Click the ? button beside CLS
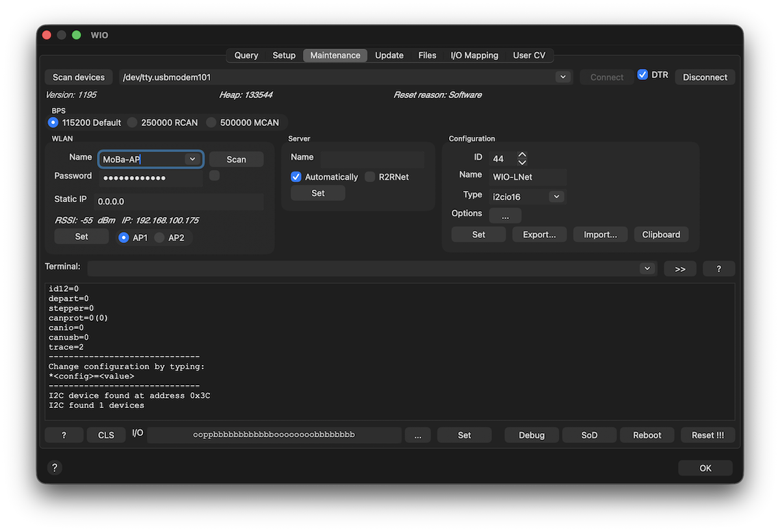 (64, 435)
